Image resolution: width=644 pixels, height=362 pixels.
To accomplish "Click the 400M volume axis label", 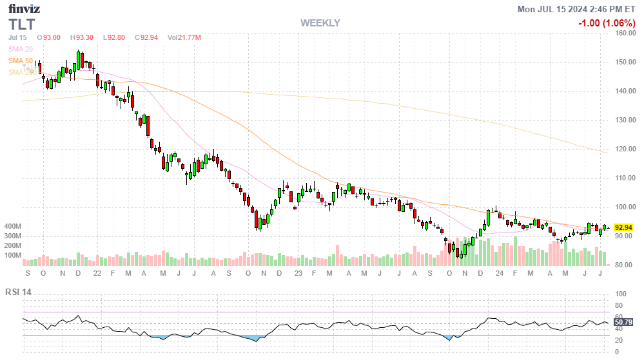I will (x=13, y=227).
